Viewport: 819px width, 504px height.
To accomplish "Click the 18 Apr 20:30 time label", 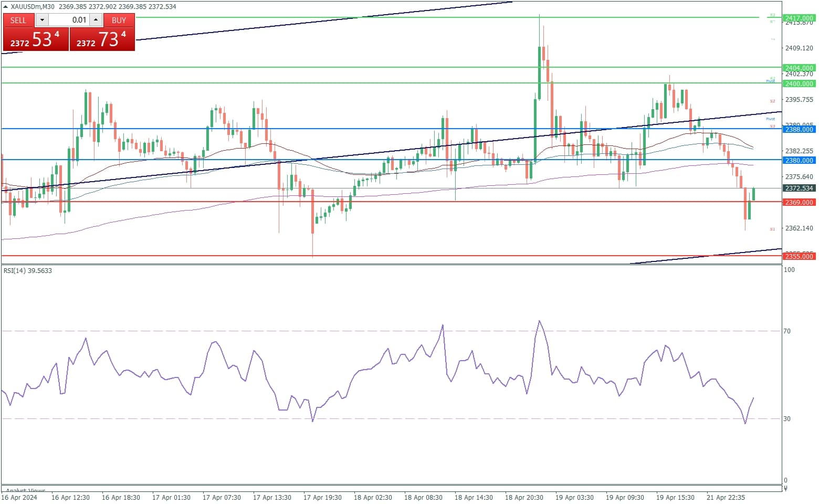I will click(524, 497).
